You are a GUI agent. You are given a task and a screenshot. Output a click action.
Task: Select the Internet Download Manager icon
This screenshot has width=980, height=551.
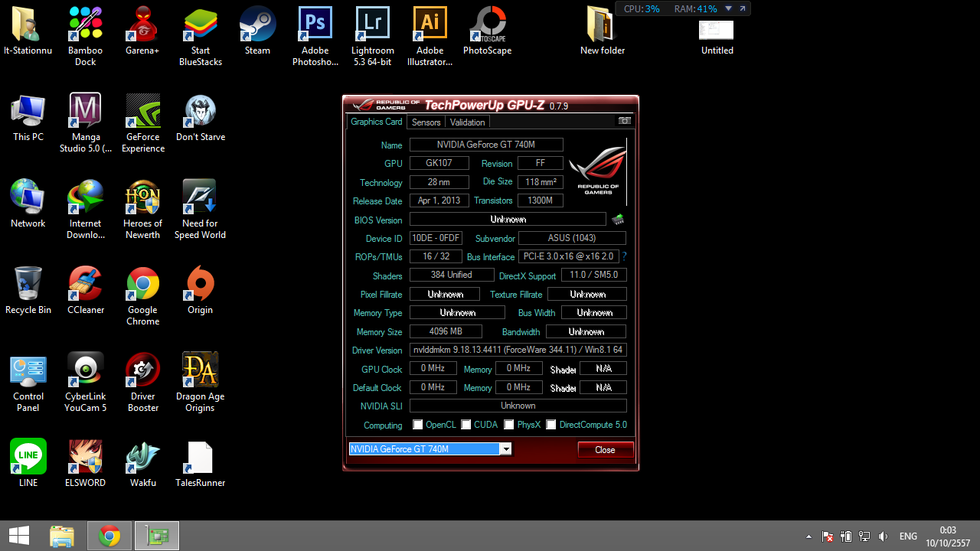point(85,210)
